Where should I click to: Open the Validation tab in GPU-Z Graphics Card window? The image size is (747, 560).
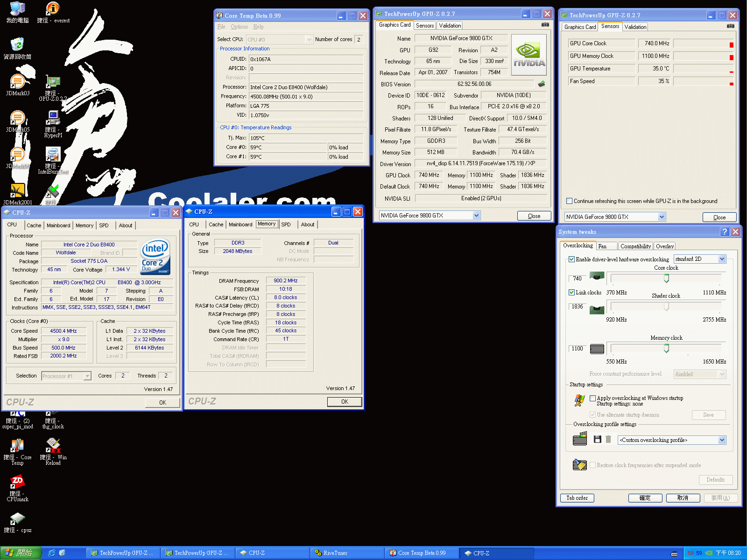click(450, 26)
